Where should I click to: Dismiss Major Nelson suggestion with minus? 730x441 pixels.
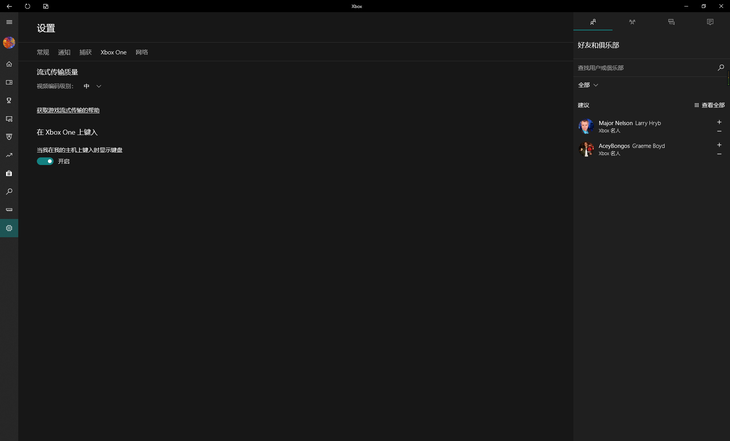[719, 131]
